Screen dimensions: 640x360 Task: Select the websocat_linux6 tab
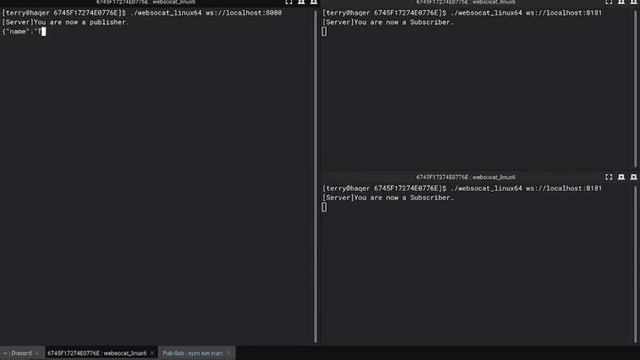pos(97,353)
